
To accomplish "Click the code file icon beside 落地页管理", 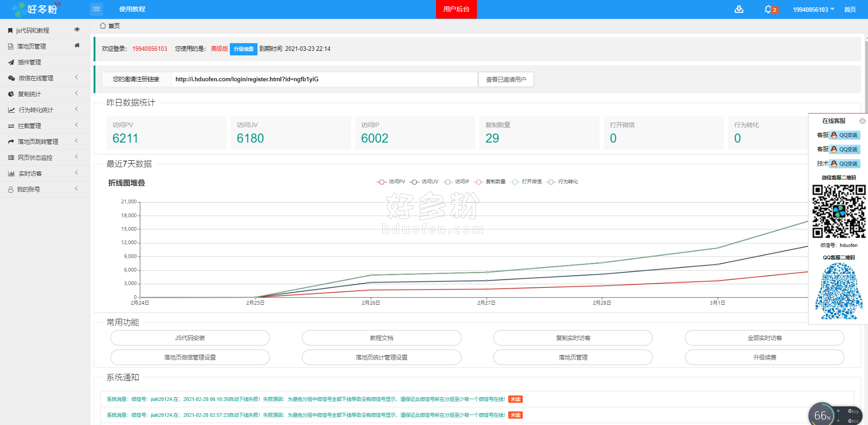I will click(x=11, y=46).
